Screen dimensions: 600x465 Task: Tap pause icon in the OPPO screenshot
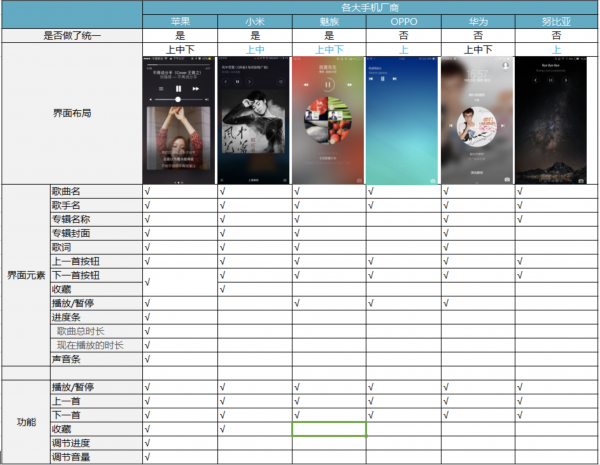pos(382,79)
